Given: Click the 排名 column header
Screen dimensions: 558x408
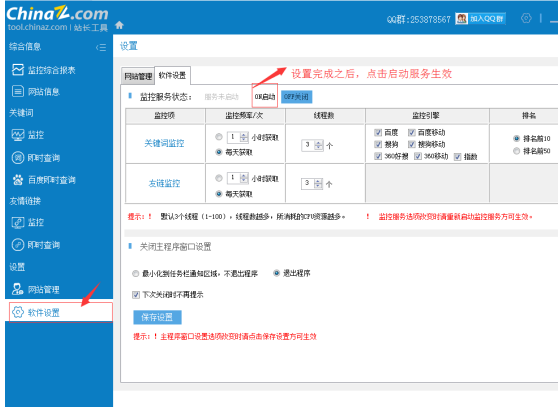Looking at the screenshot, I should [x=529, y=116].
